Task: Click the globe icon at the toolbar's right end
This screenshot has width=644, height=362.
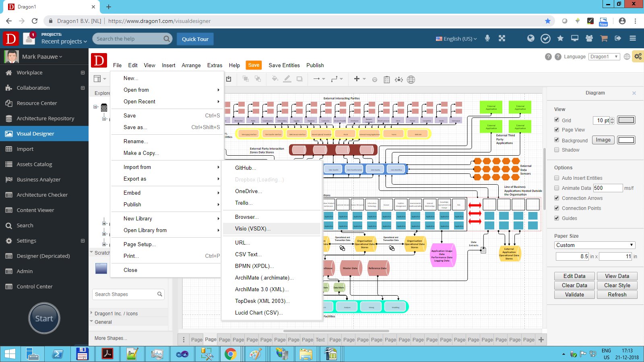Action: pyautogui.click(x=411, y=79)
